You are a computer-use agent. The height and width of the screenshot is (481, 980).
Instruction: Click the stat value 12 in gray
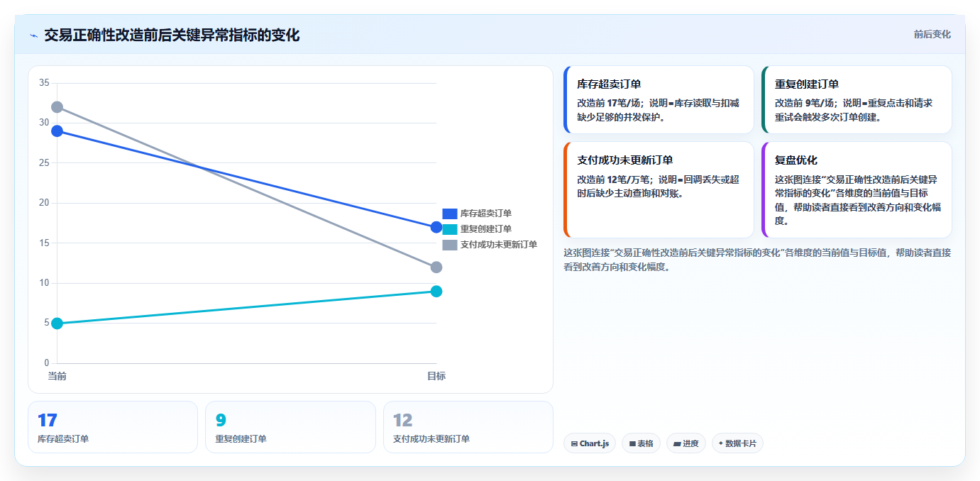[403, 420]
